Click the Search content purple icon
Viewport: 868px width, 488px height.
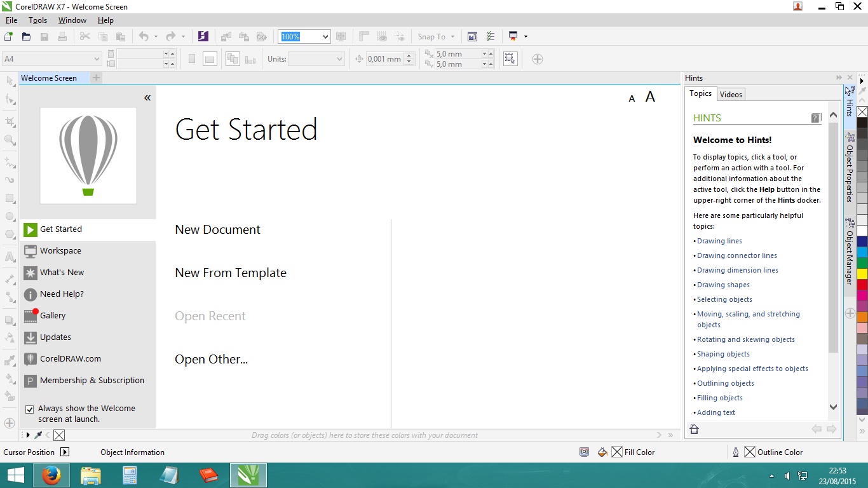pyautogui.click(x=203, y=36)
